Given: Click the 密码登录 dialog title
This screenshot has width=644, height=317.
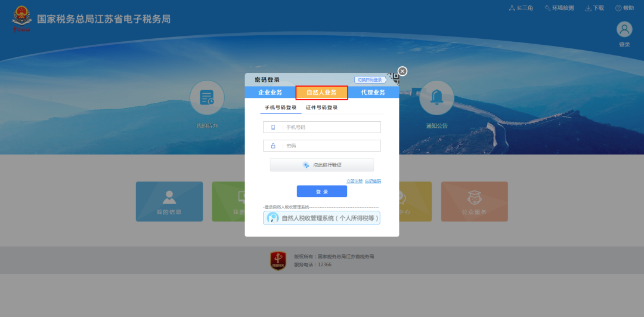Looking at the screenshot, I should pyautogui.click(x=267, y=80).
